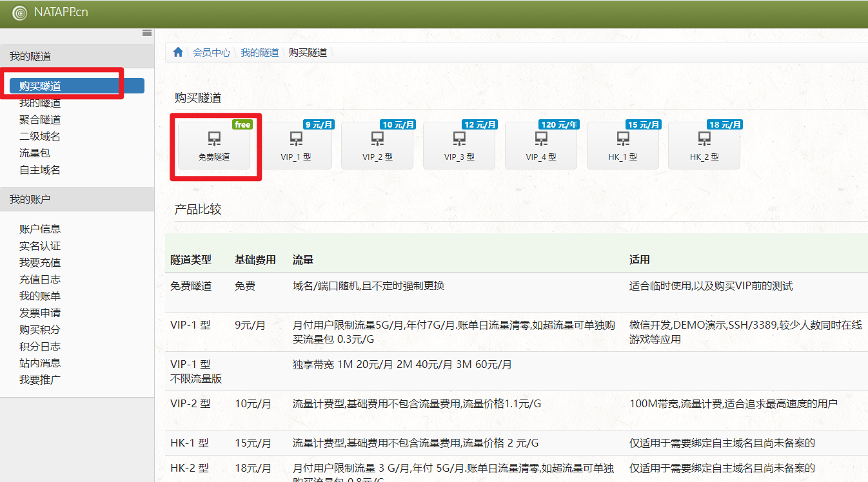Click the VIP-1 型 不限流量版 row label
The width and height of the screenshot is (868, 482).
[x=196, y=372]
